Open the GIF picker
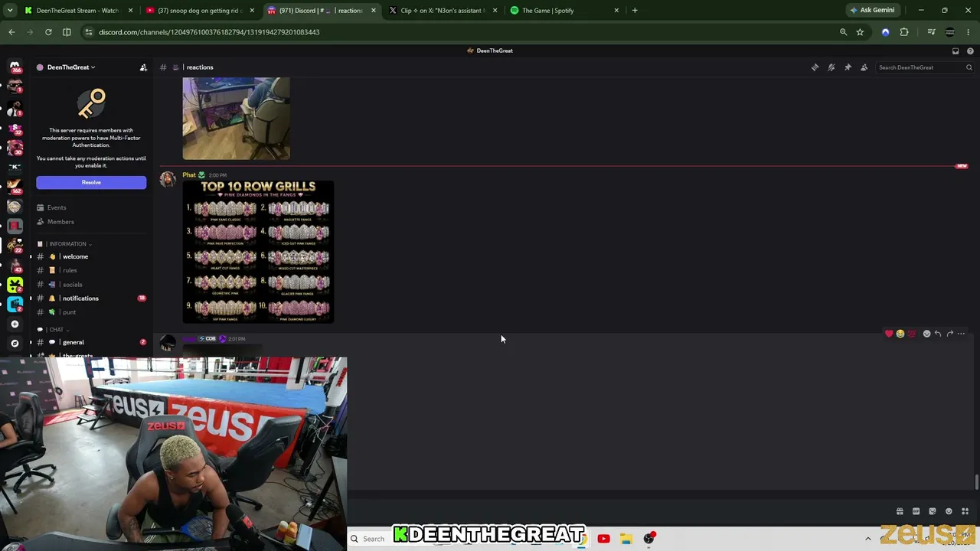The height and width of the screenshot is (551, 980). tap(916, 511)
